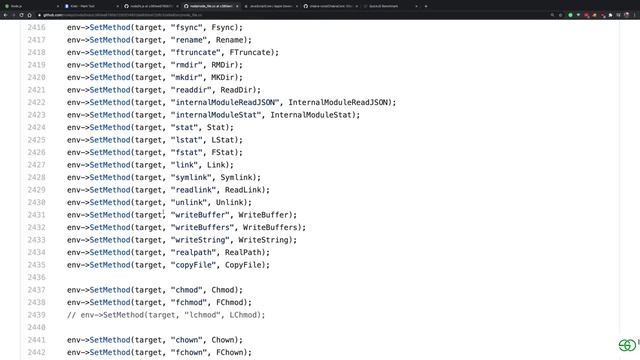Select line number 2431
This screenshot has height=360, width=640.
[36, 215]
